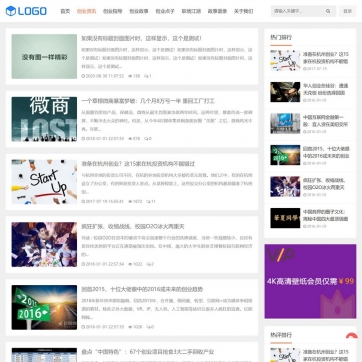Open the 创业点子 nav item
Image resolution: width=362 pixels, height=362 pixels.
165,11
